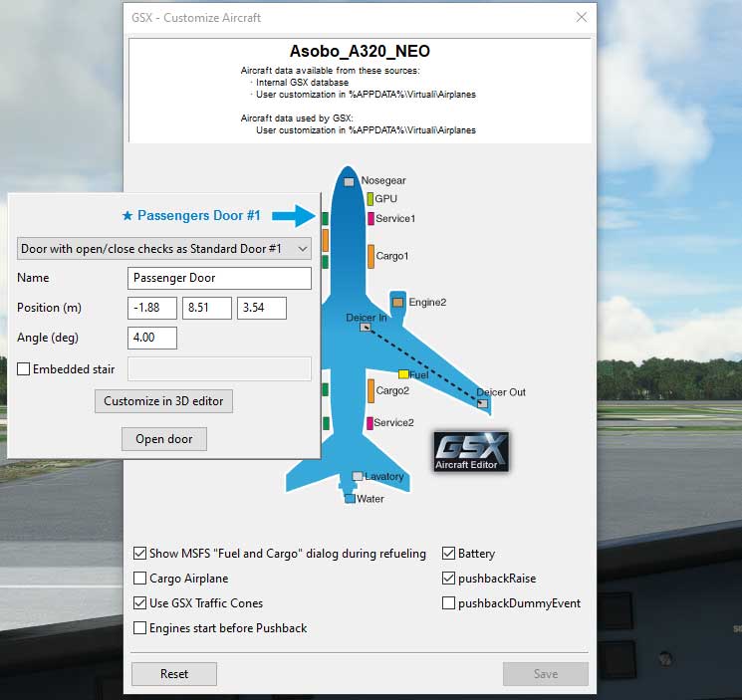Toggle the Cargo Airplane checkbox
Screen dimensions: 742x700
tap(140, 579)
